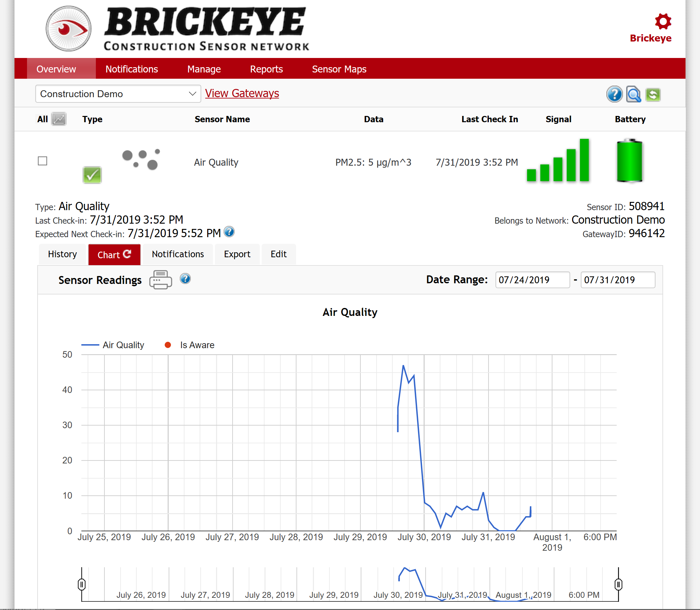Open the Construction Demo network dropdown
The width and height of the screenshot is (700, 610).
click(x=118, y=94)
